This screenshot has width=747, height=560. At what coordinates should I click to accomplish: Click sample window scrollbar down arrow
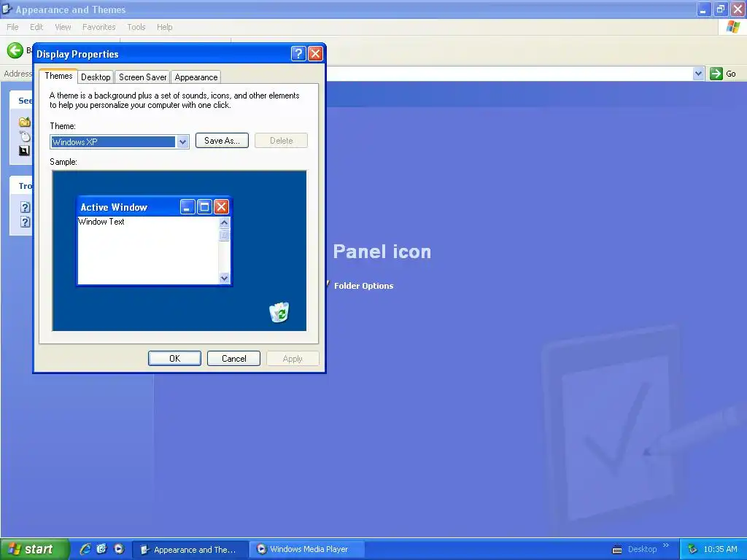point(225,278)
